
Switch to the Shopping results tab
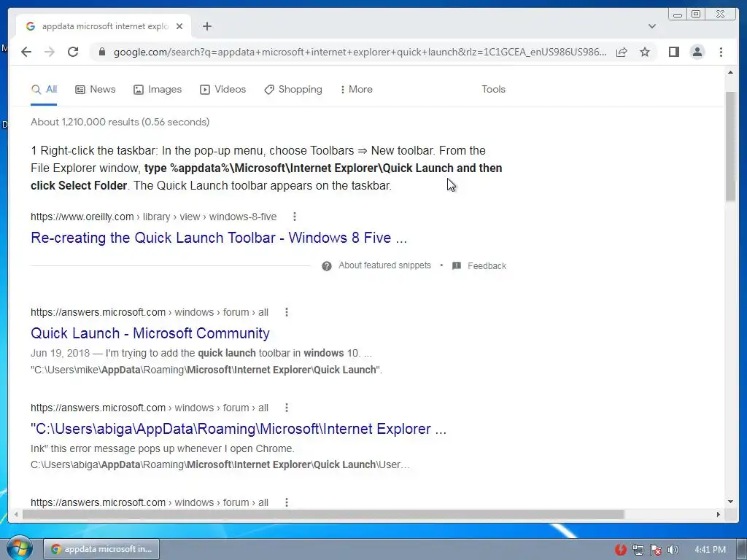tap(293, 90)
